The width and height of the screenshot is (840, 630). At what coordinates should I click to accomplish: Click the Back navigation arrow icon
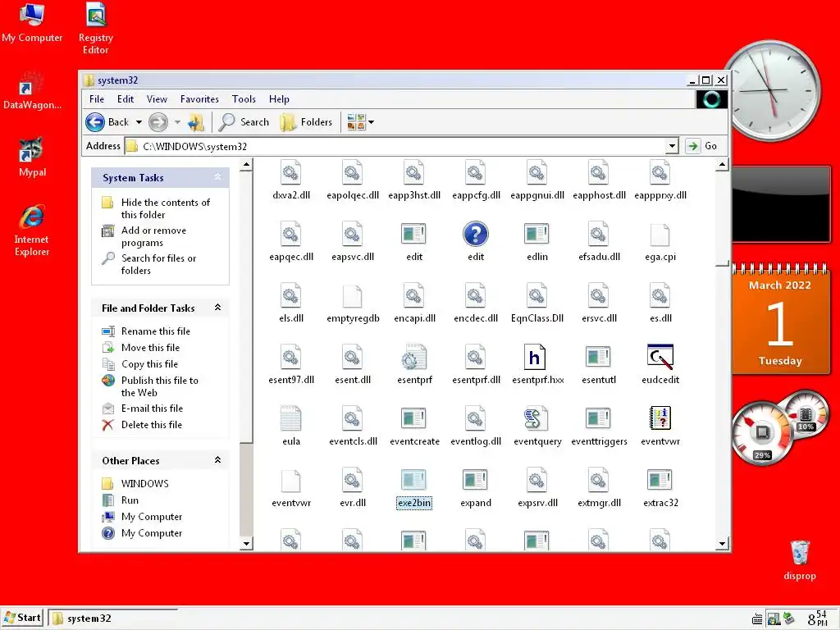click(x=95, y=122)
